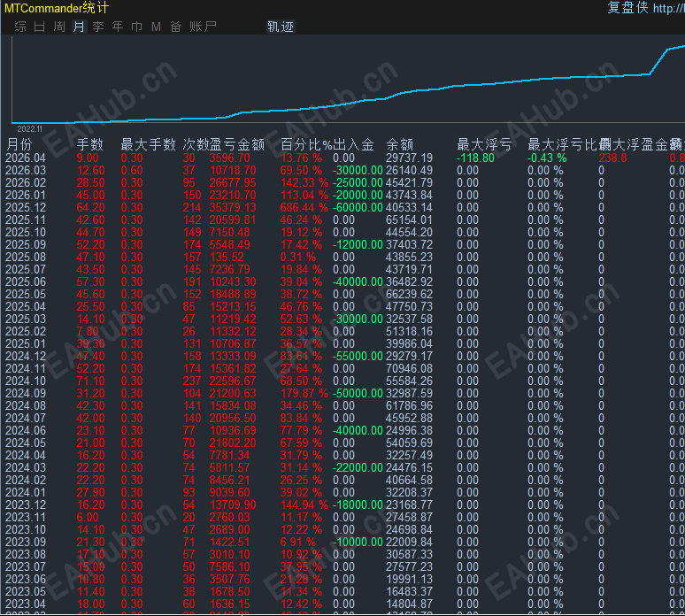Click balance value 65154.01
Image resolution: width=685 pixels, height=616 pixels.
(409, 219)
